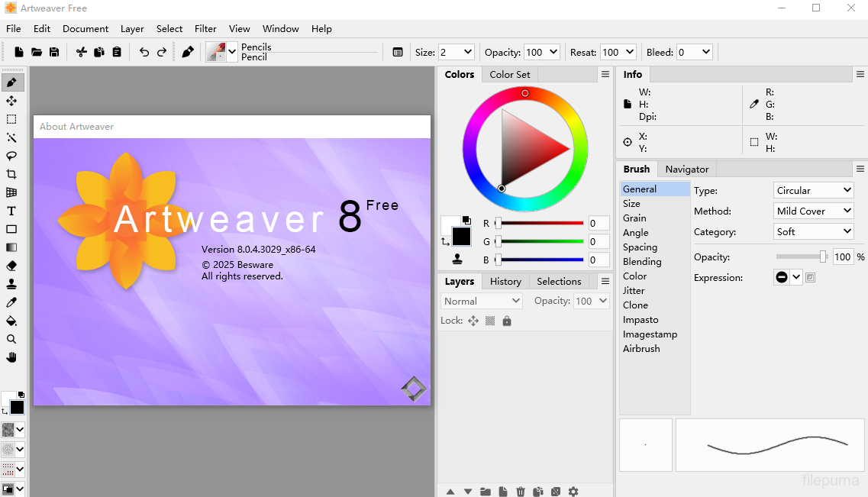Viewport: 868px width, 497px height.
Task: Open the Filter menu
Action: pos(205,28)
